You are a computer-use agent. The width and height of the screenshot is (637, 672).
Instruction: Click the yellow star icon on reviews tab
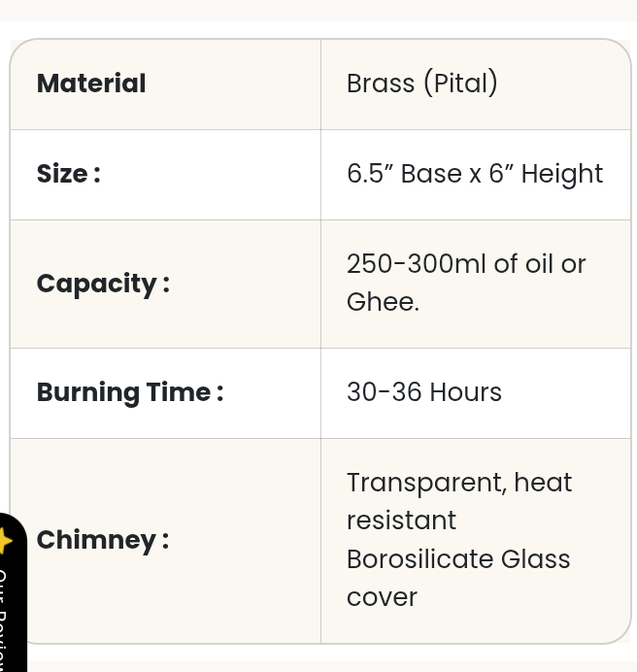tap(6, 540)
